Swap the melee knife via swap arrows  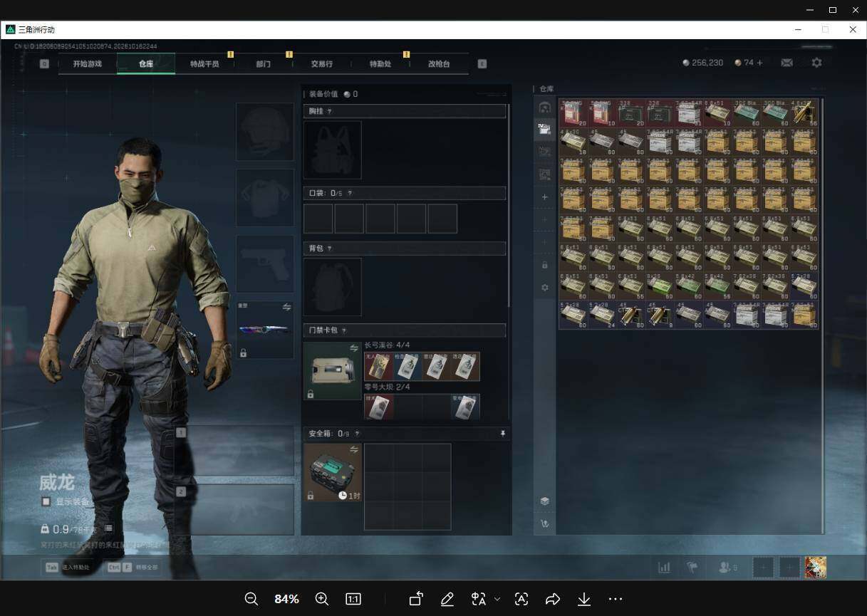click(x=286, y=307)
